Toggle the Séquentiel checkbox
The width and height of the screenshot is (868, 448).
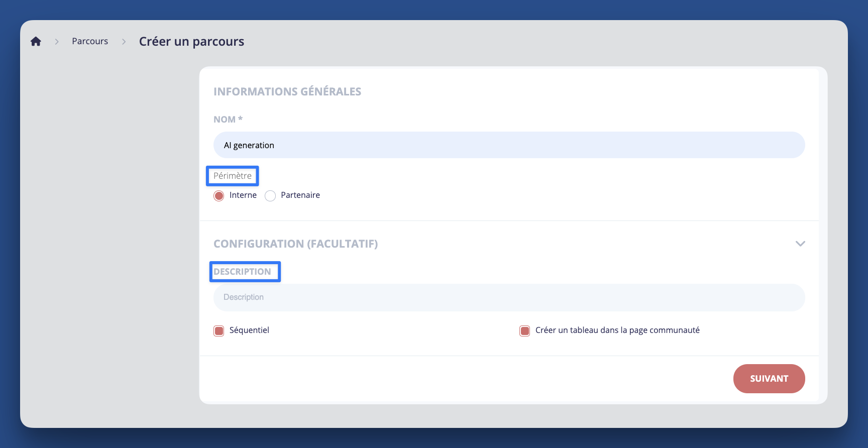[x=219, y=330]
